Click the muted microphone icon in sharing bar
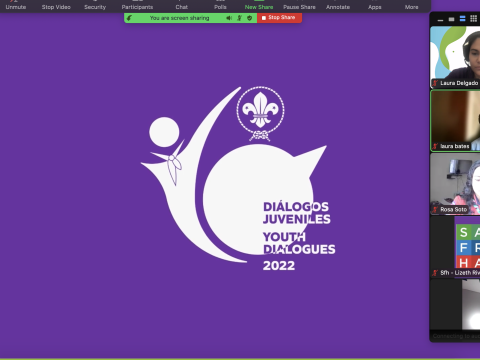 pyautogui.click(x=239, y=18)
